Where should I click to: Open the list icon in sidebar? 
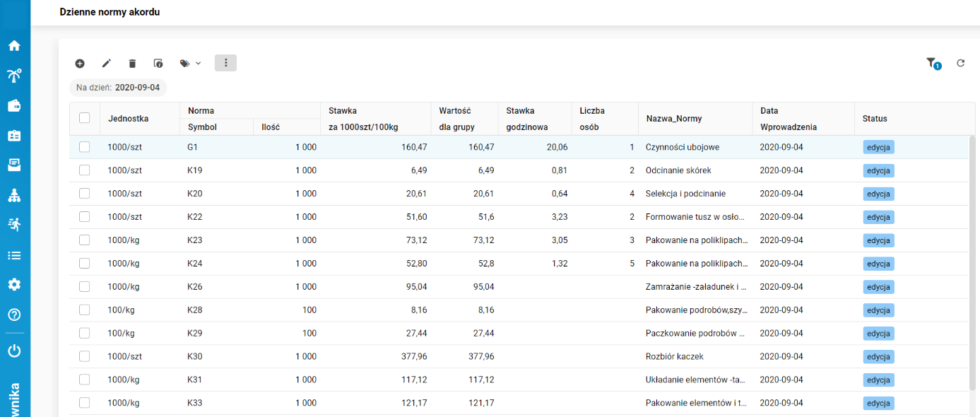[14, 255]
